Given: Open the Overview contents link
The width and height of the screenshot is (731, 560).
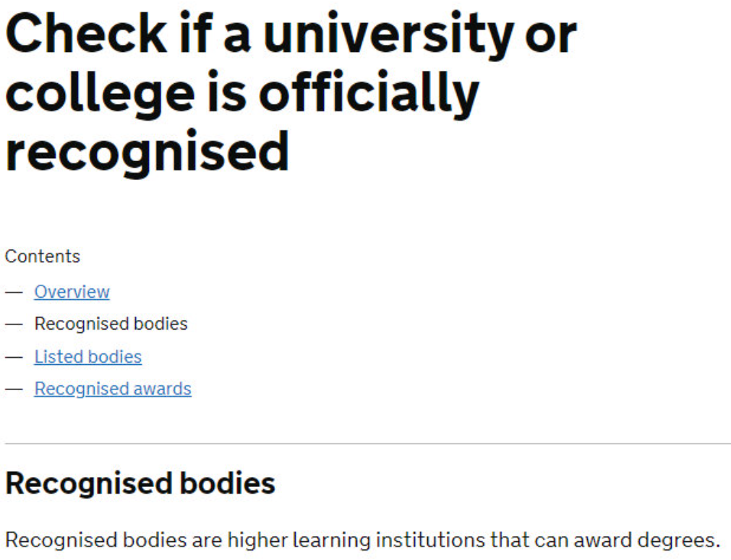Looking at the screenshot, I should (72, 292).
